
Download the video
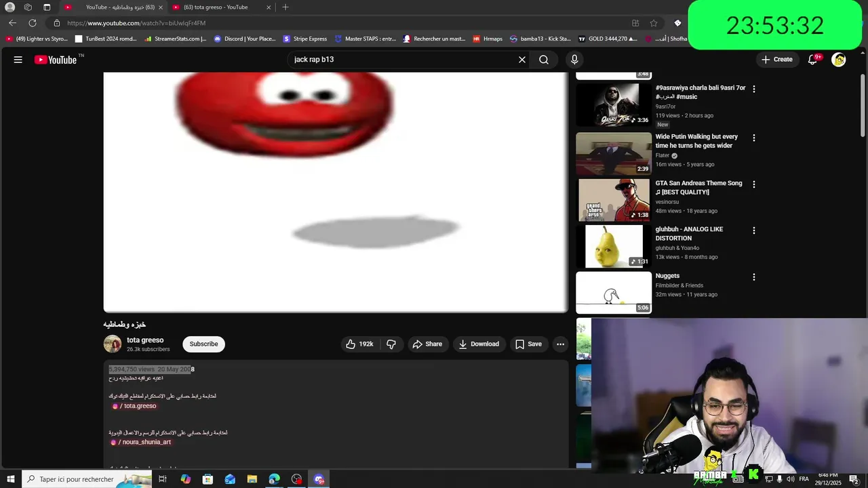tap(479, 344)
